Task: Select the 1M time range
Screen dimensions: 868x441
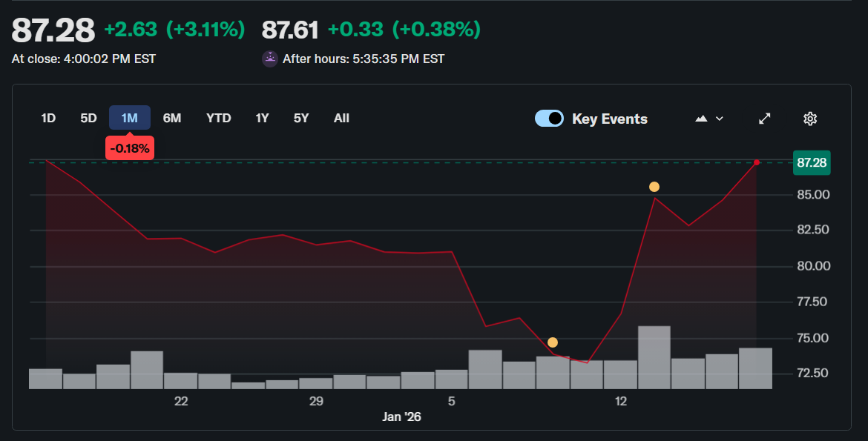Action: pyautogui.click(x=130, y=118)
